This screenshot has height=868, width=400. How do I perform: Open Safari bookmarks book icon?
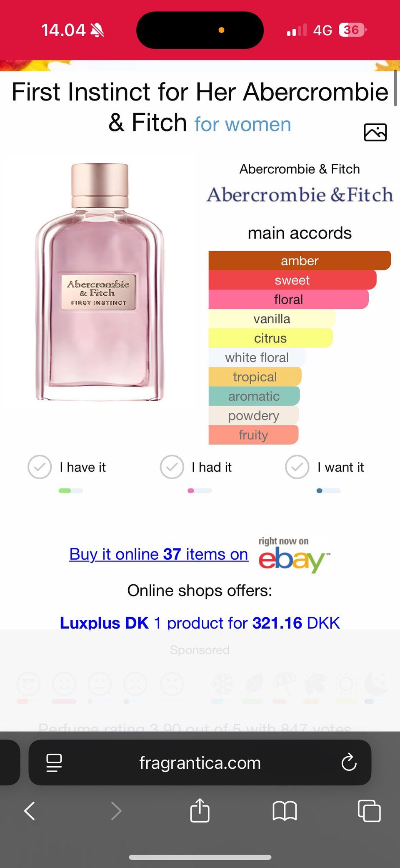coord(285,811)
